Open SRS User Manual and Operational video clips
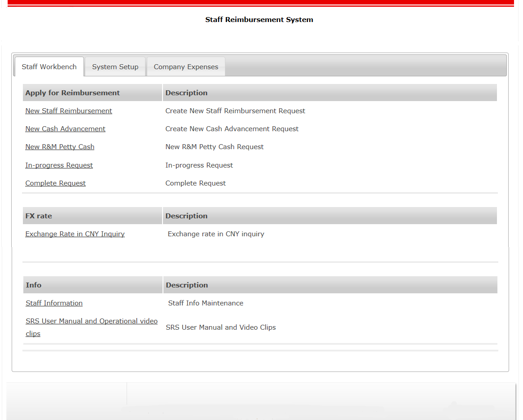This screenshot has height=420, width=523. pyautogui.click(x=92, y=321)
